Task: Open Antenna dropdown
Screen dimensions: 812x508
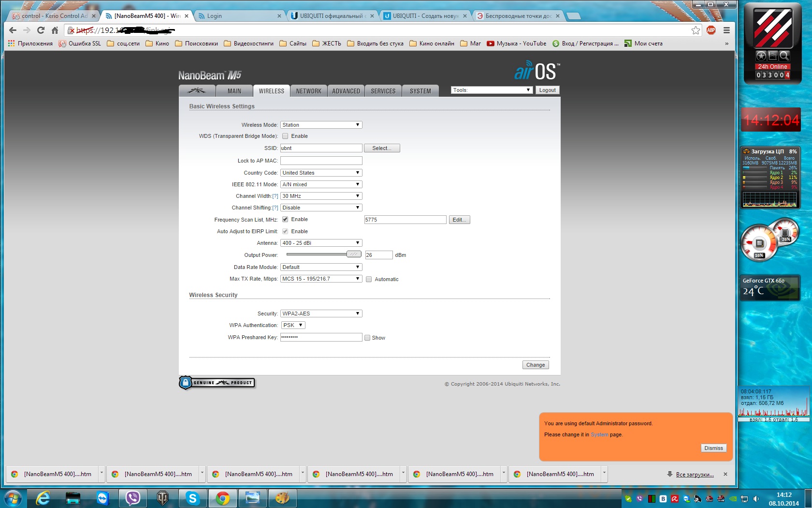Action: click(321, 243)
